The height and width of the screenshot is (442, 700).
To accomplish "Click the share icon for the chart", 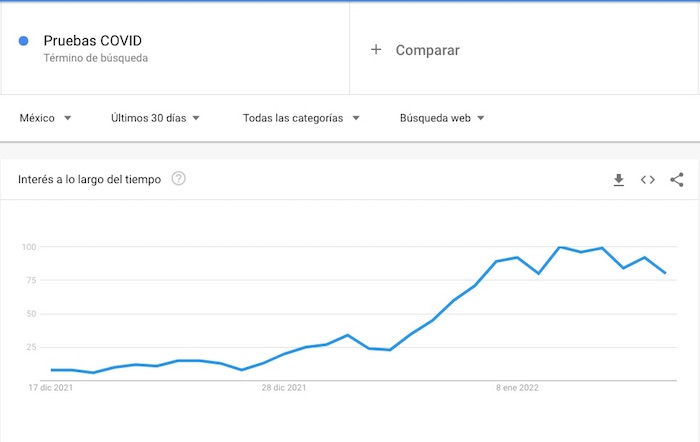I will 677,180.
